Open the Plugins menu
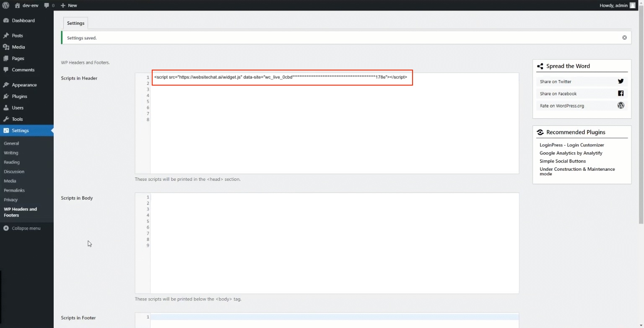644x328 pixels. tap(27, 96)
